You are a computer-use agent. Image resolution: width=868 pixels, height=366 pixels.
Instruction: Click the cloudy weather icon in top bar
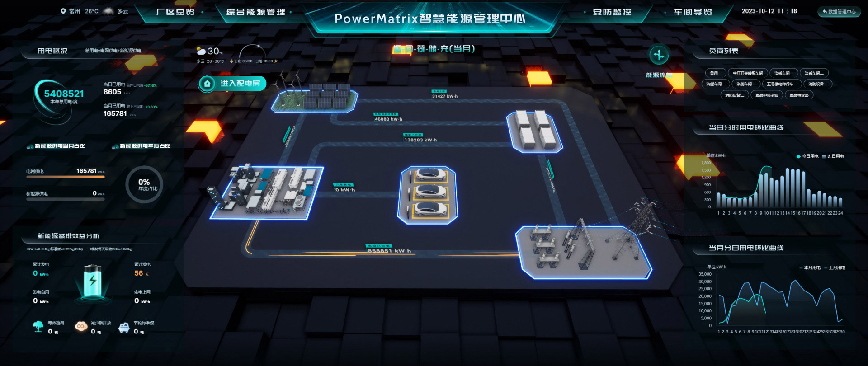pos(108,11)
